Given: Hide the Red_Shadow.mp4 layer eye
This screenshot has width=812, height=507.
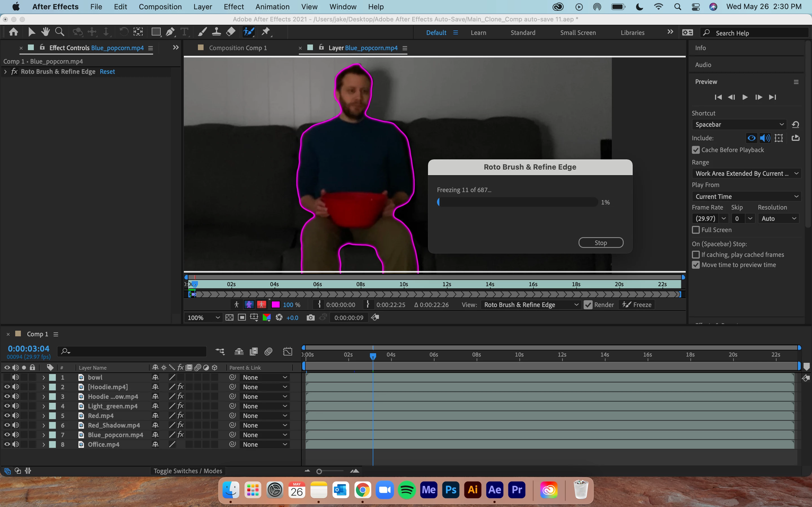Looking at the screenshot, I should (7, 425).
